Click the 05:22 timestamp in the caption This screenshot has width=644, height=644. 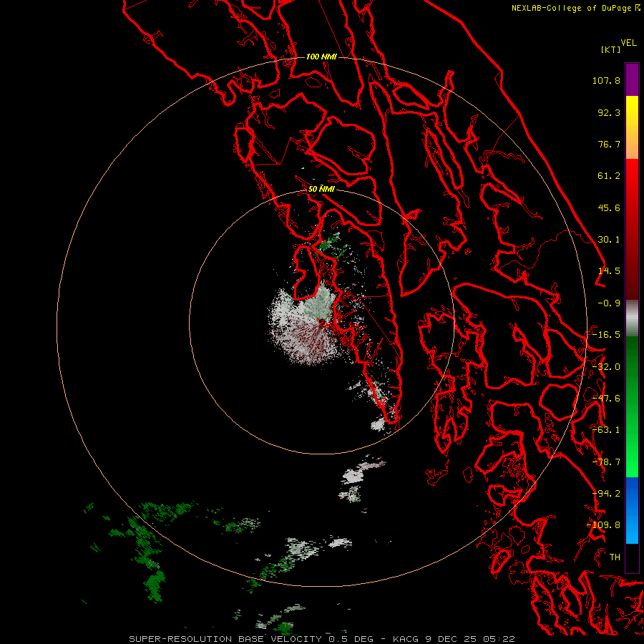tap(499, 639)
